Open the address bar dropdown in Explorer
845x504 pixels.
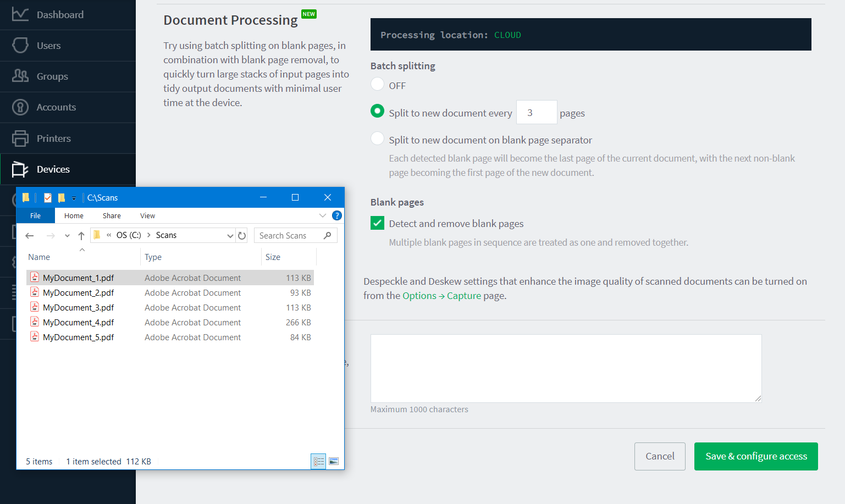coord(230,235)
